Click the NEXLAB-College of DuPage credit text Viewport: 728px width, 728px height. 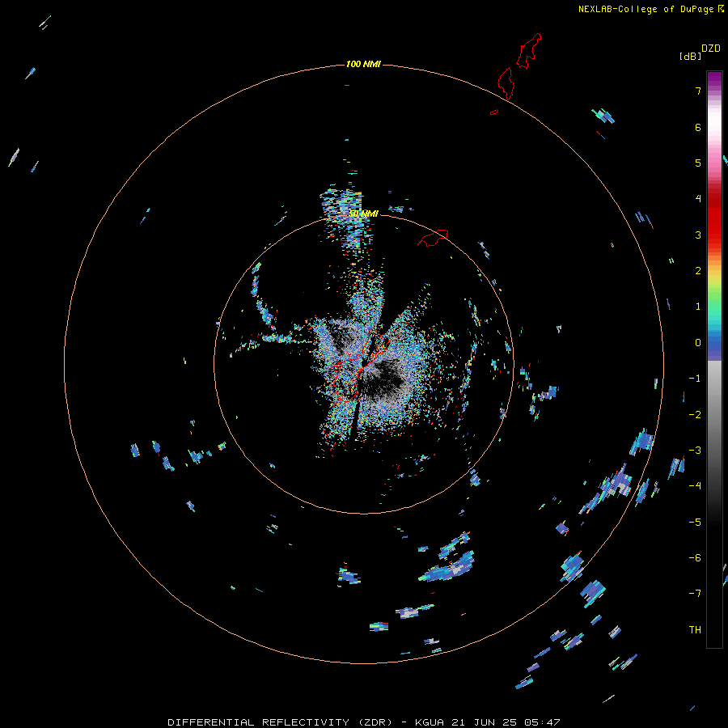coord(651,9)
